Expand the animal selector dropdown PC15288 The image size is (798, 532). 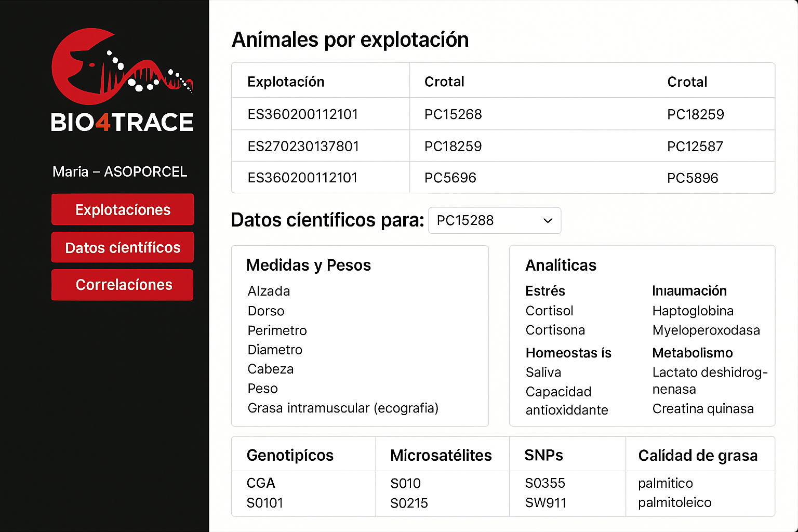(494, 220)
